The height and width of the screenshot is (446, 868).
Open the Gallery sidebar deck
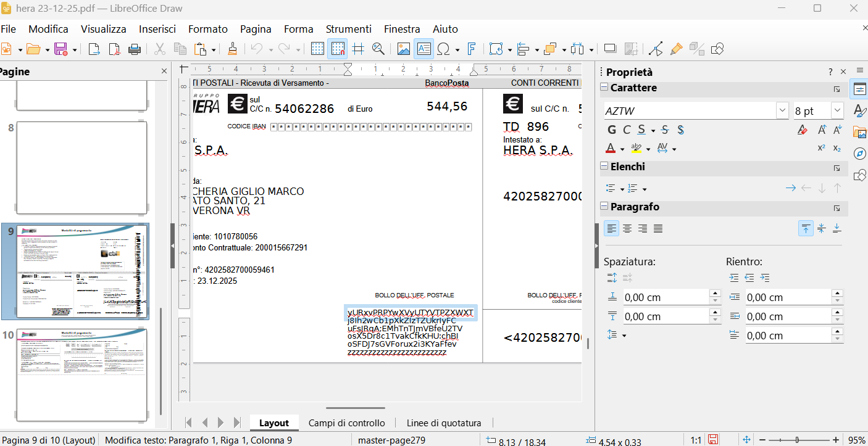(859, 132)
